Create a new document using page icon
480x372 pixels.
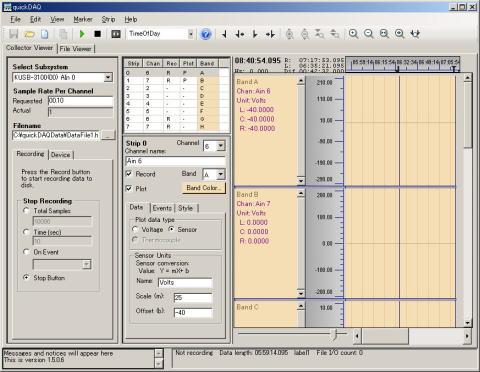(x=45, y=34)
